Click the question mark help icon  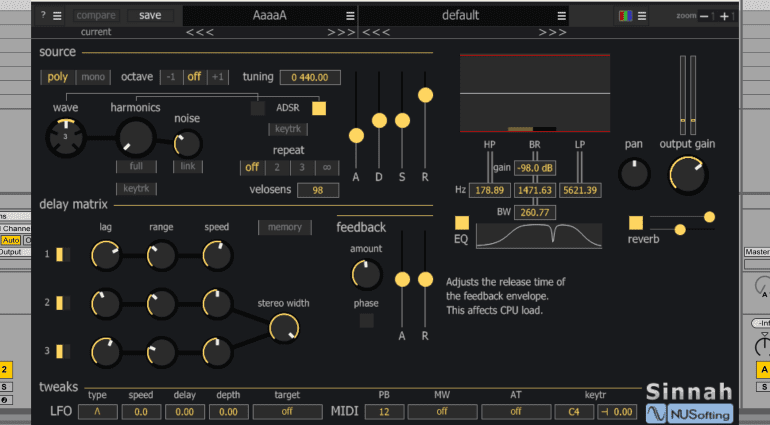coord(44,16)
